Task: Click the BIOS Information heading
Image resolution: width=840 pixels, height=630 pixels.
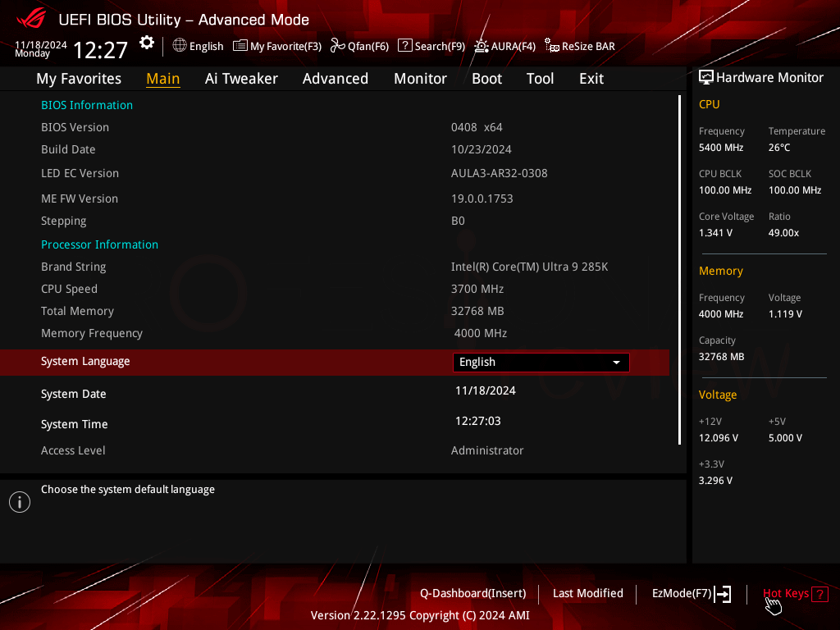Action: [87, 105]
